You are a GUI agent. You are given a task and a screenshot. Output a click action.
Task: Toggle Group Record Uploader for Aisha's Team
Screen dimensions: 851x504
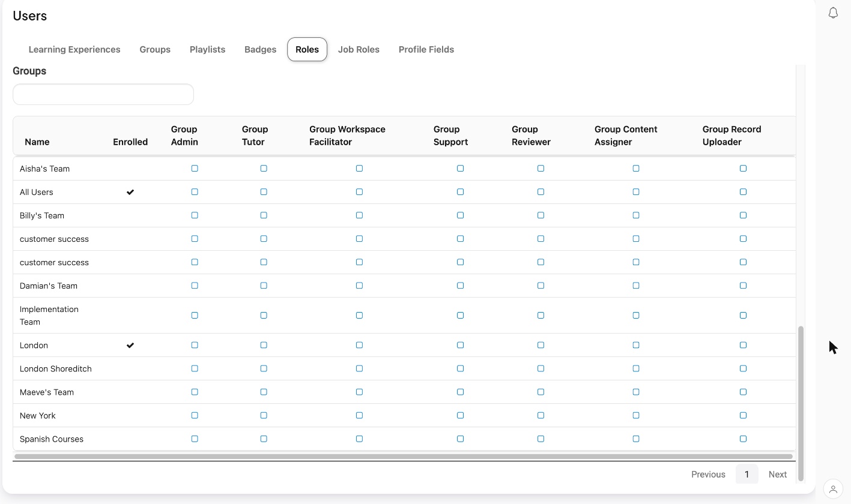743,169
